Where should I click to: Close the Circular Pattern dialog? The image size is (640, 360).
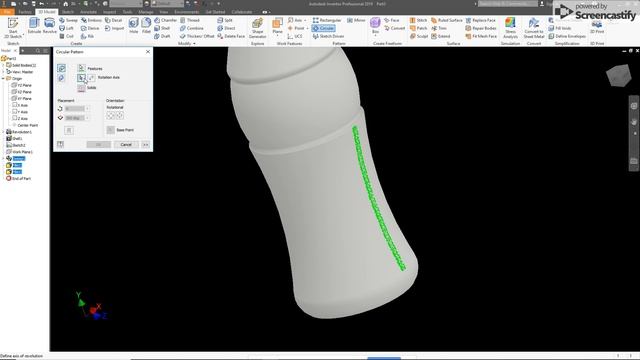pos(148,52)
